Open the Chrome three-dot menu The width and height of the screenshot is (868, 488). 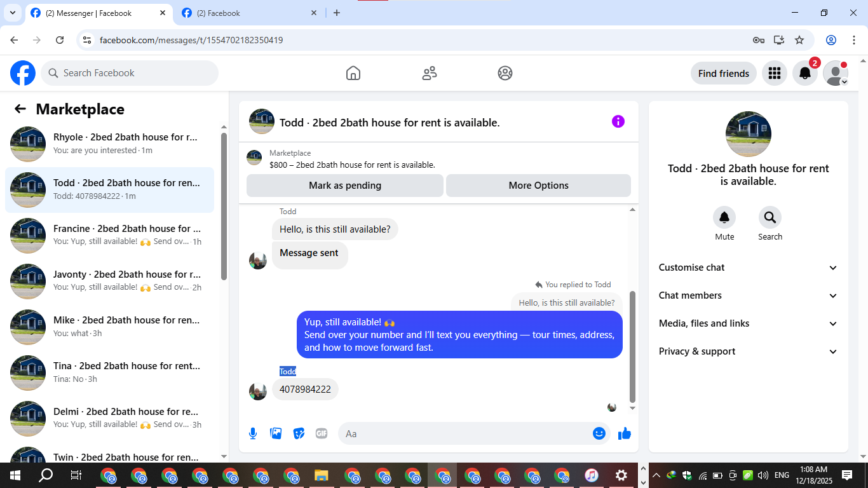[x=854, y=40]
